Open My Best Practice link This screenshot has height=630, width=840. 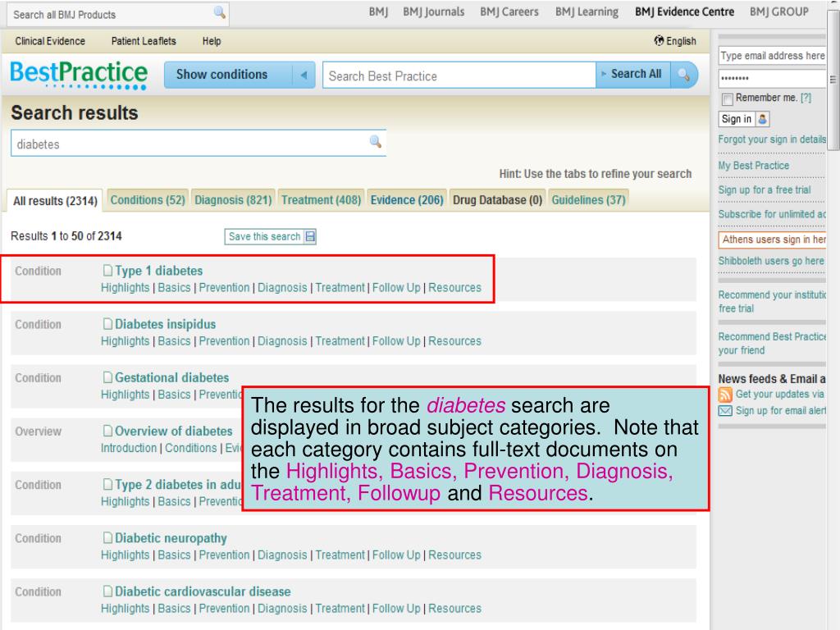(753, 166)
